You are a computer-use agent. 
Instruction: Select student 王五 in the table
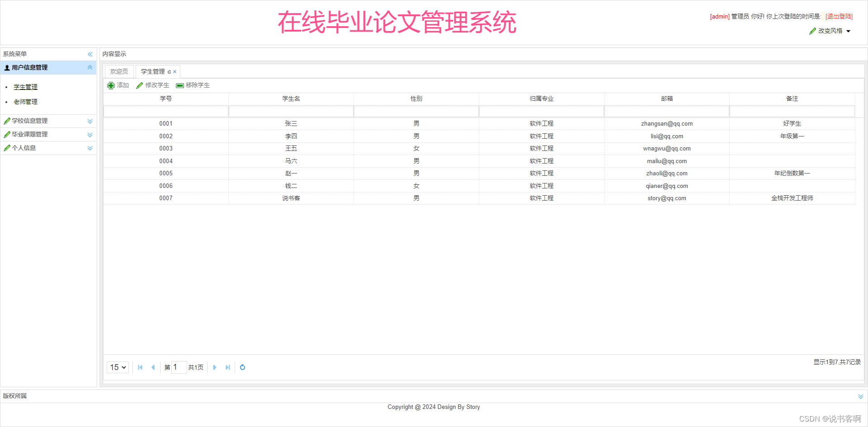[x=291, y=149]
